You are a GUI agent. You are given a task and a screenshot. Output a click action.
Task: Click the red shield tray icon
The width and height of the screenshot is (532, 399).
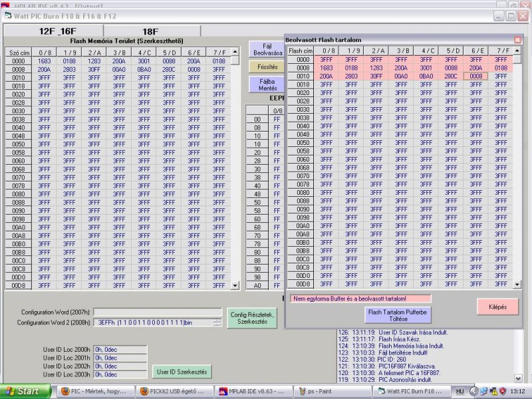[503, 391]
